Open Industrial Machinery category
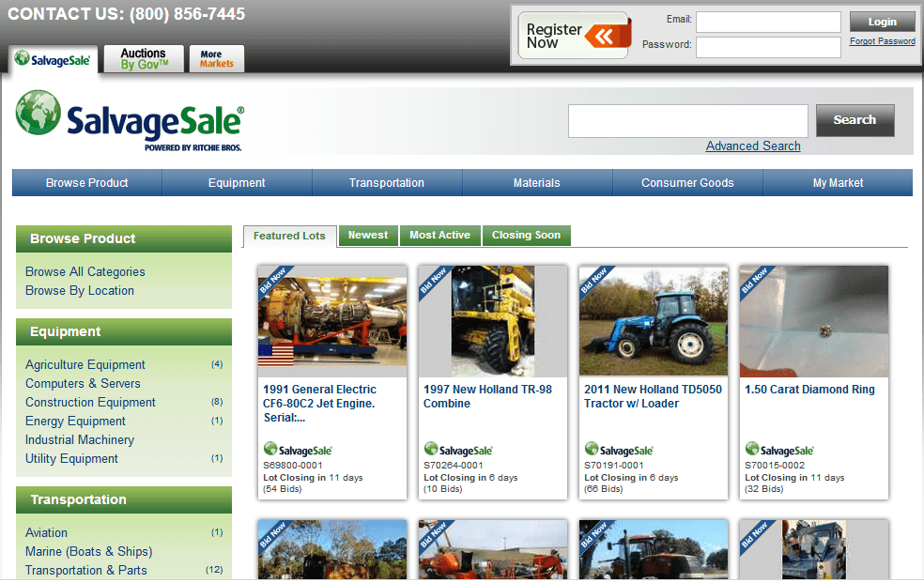This screenshot has width=924, height=583. [x=80, y=440]
